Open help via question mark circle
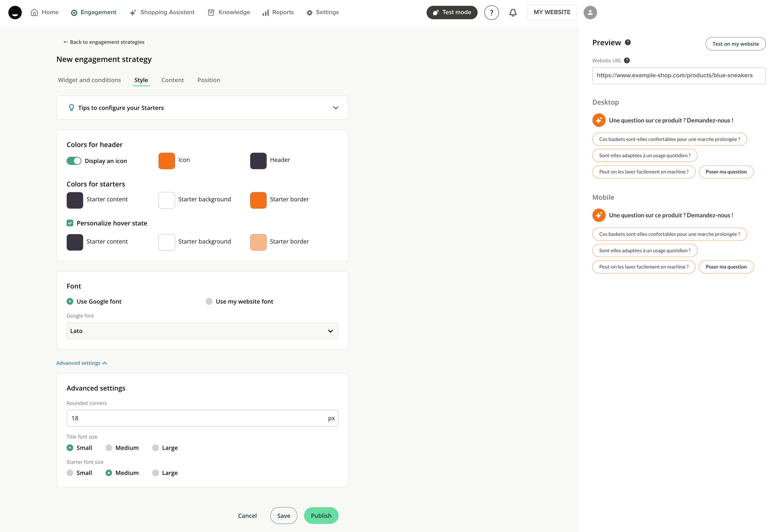Screen dimensions: 778x532 [492, 13]
